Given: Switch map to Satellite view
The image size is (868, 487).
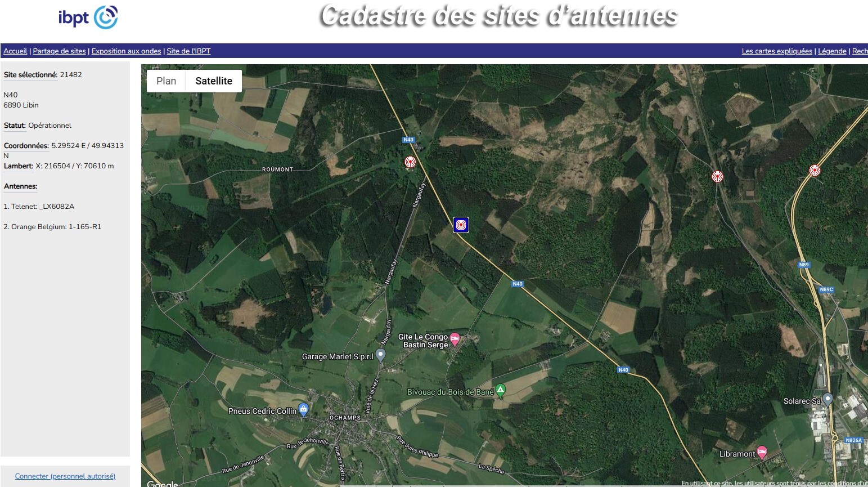Looking at the screenshot, I should (214, 81).
